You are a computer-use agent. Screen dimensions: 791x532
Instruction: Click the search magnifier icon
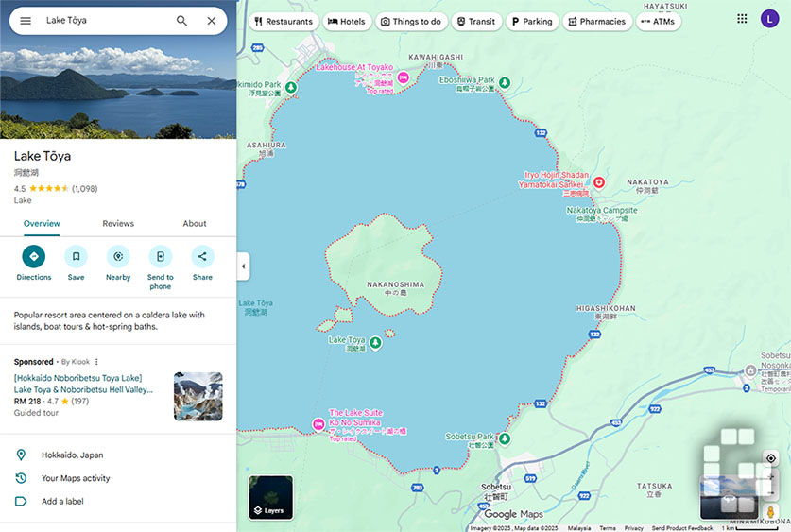[181, 21]
